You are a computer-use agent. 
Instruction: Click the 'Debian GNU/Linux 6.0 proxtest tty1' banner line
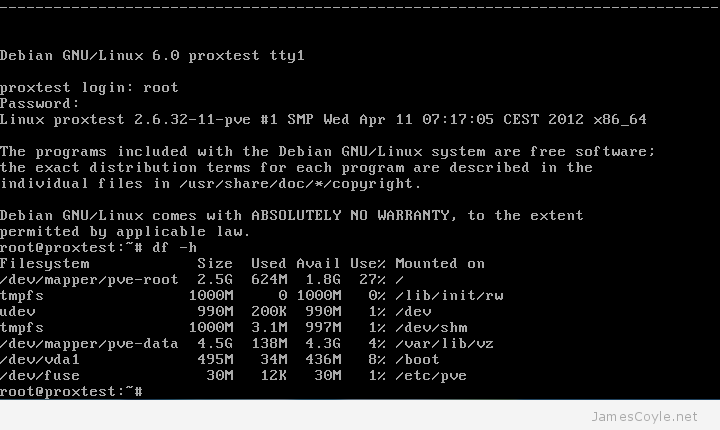point(152,56)
